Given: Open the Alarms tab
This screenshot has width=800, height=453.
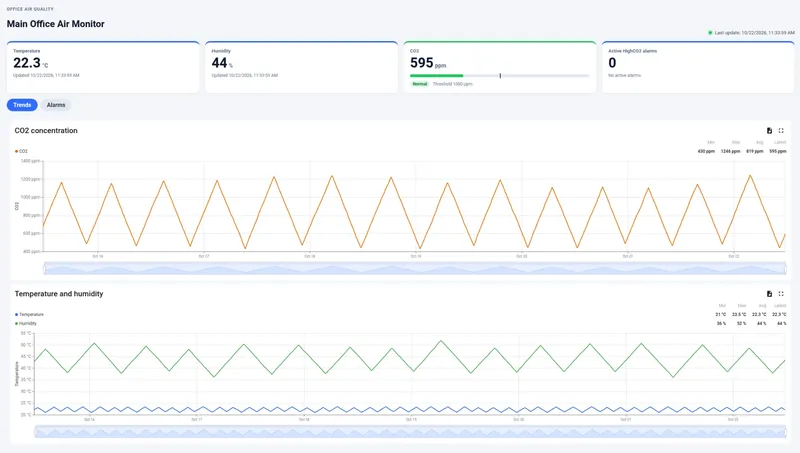Looking at the screenshot, I should coord(56,105).
